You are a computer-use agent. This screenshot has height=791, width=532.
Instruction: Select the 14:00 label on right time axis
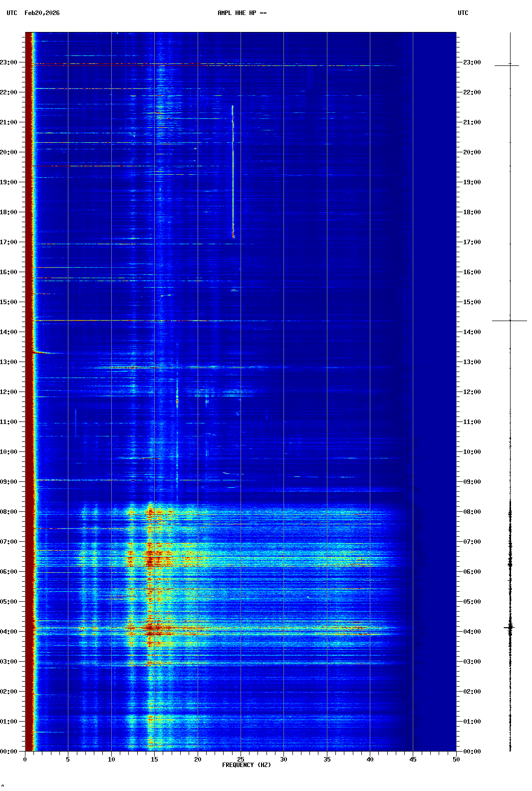(x=472, y=332)
